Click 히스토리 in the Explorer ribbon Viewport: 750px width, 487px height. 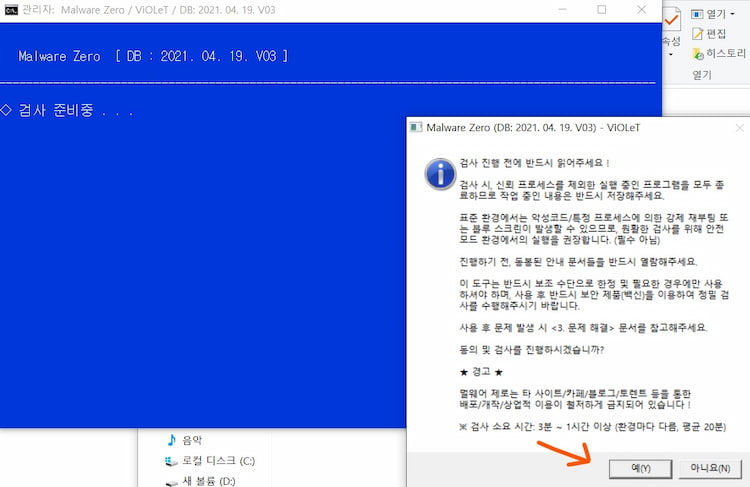point(718,53)
